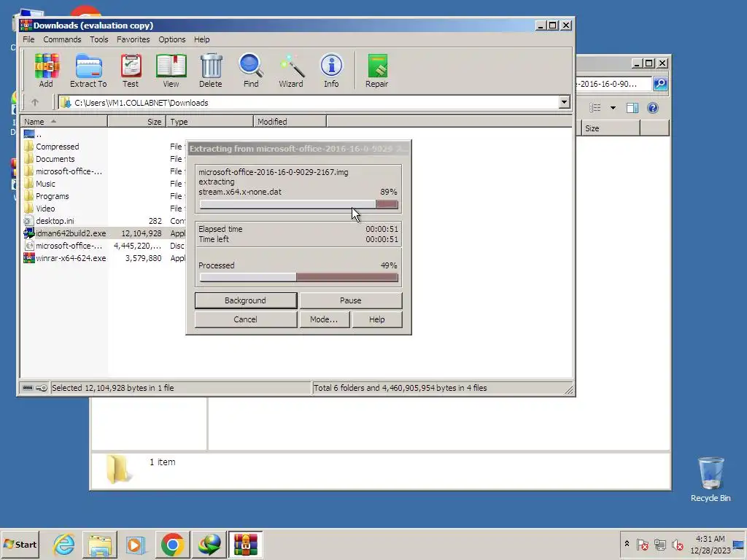Open Internet Download Manager taskbar icon
This screenshot has width=747, height=560.
point(209,544)
